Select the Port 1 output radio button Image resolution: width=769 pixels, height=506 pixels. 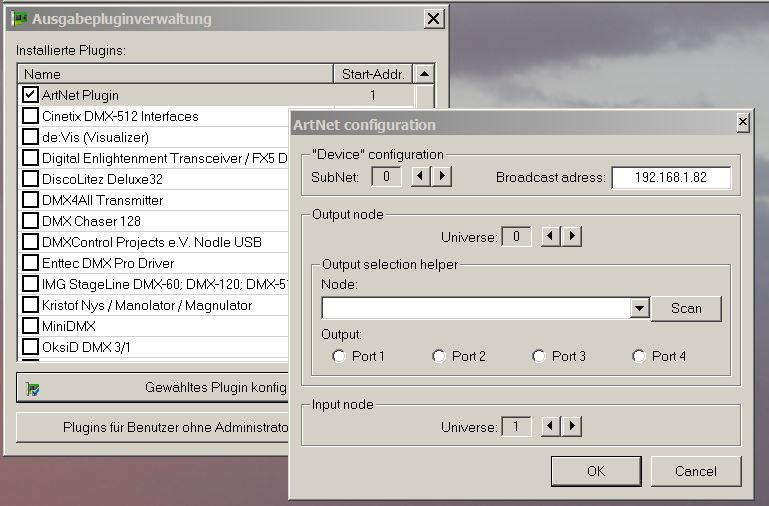[339, 356]
